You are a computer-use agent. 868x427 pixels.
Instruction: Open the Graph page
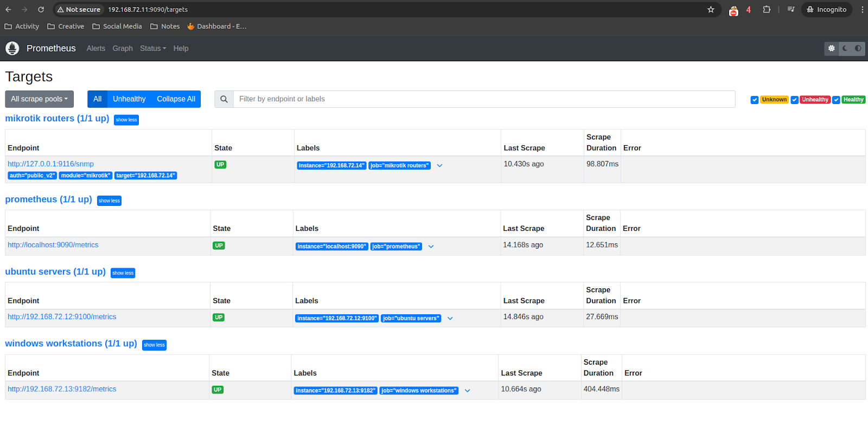point(123,48)
